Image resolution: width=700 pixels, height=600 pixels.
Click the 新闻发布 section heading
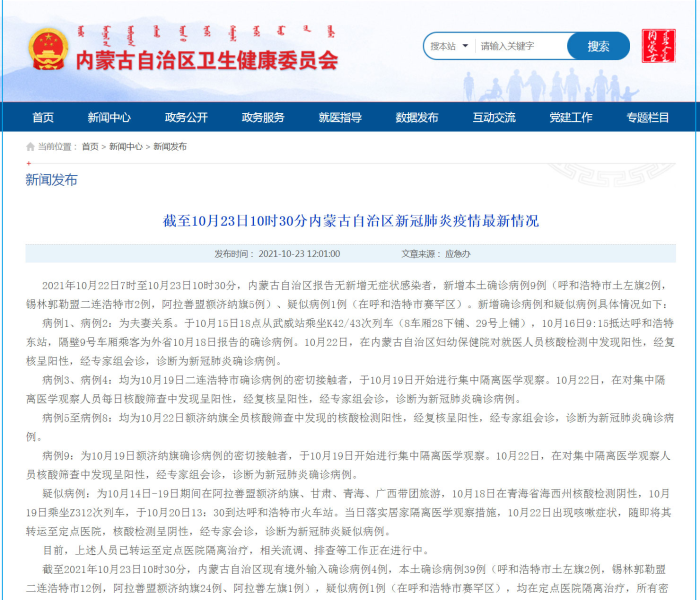(50, 180)
